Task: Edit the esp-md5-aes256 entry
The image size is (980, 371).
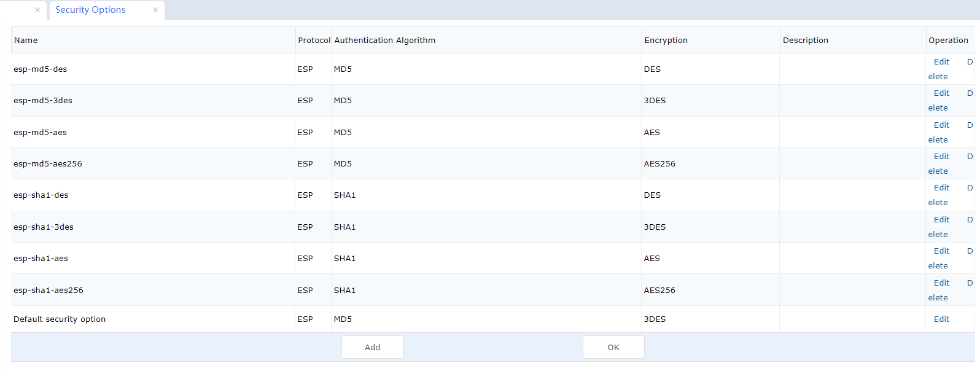Action: [941, 157]
